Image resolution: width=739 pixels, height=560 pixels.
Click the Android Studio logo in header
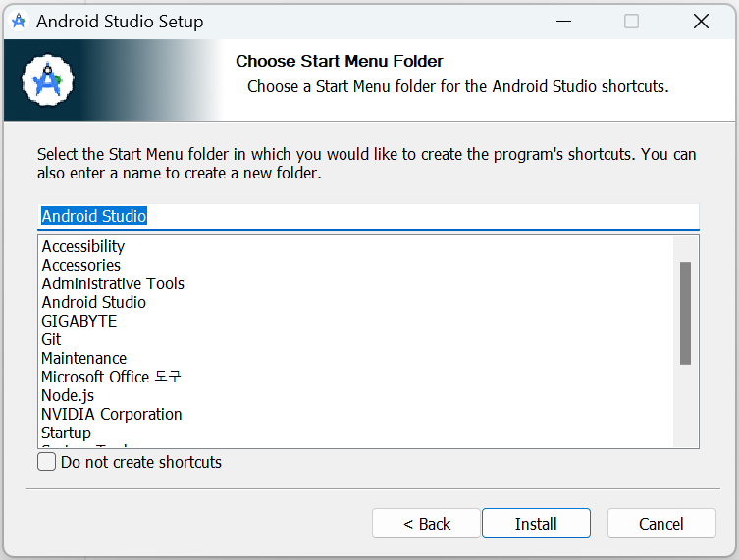(48, 80)
